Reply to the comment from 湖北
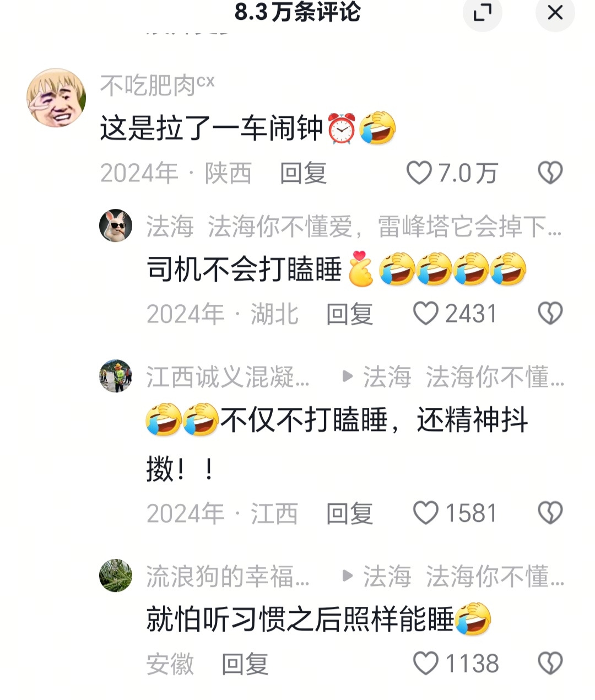 [x=349, y=314]
